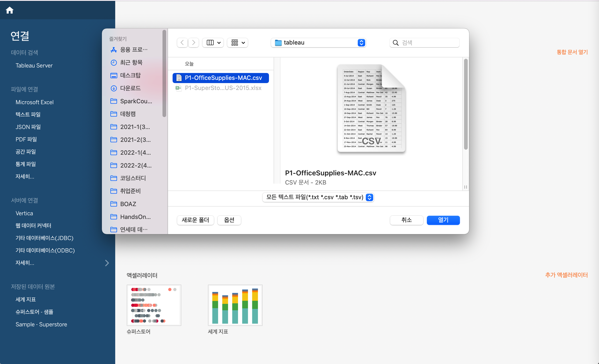Go to the Tableau home icon
Image resolution: width=599 pixels, height=364 pixels.
[9, 10]
